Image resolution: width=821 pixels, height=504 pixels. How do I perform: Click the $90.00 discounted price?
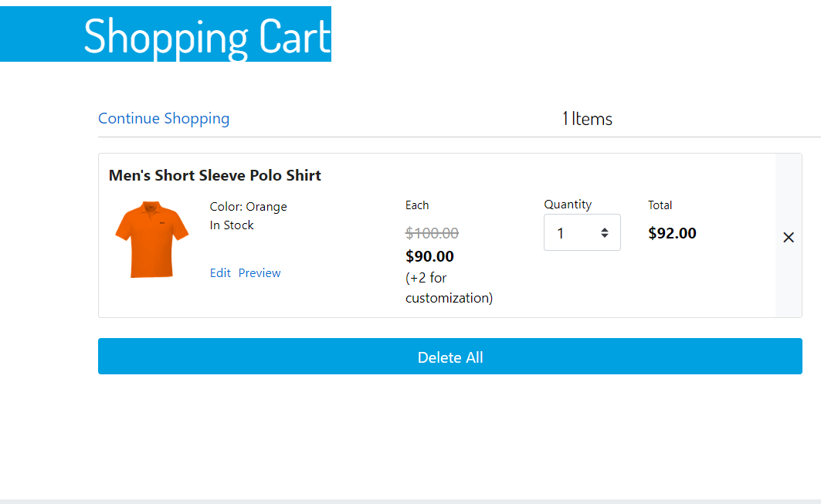click(429, 257)
